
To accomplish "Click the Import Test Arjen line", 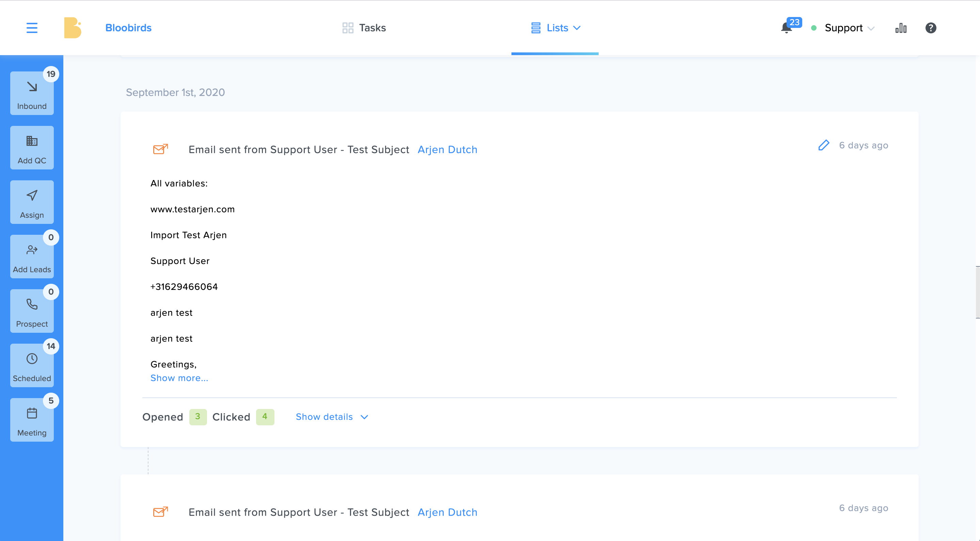I will pos(188,235).
